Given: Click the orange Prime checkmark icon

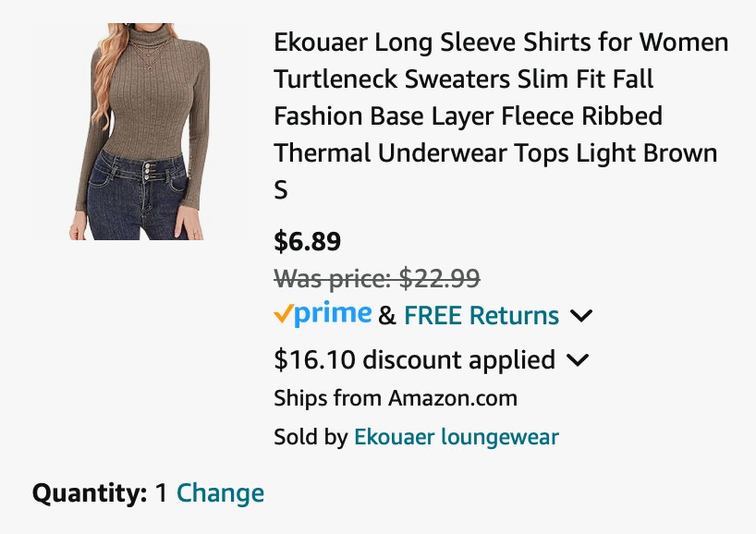Looking at the screenshot, I should click(283, 314).
